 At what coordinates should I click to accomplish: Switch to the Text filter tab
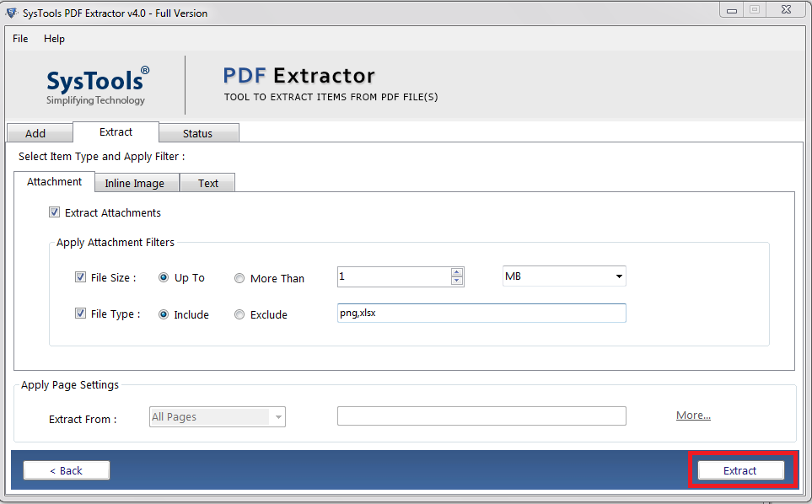(x=207, y=182)
